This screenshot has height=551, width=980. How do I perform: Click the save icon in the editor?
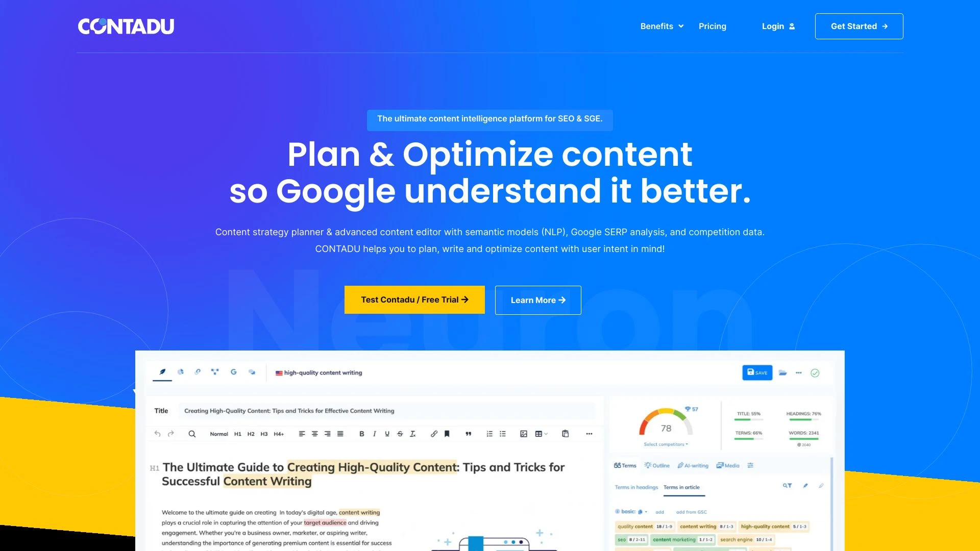tap(756, 373)
